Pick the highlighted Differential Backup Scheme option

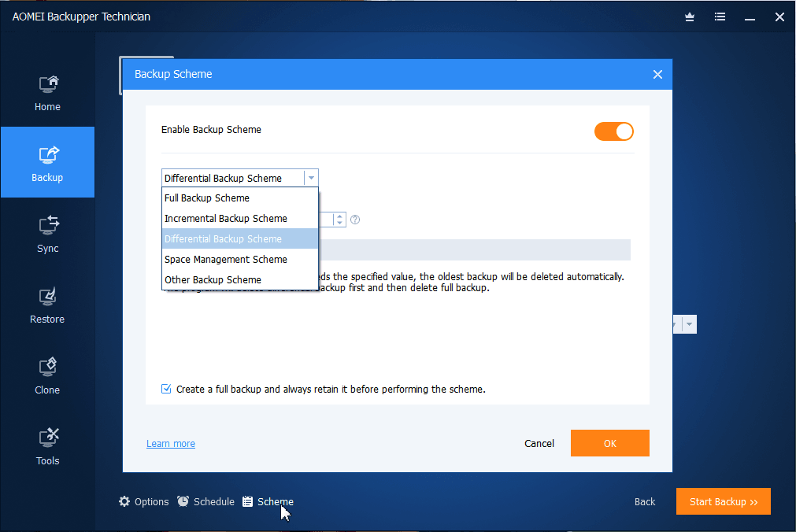click(239, 238)
